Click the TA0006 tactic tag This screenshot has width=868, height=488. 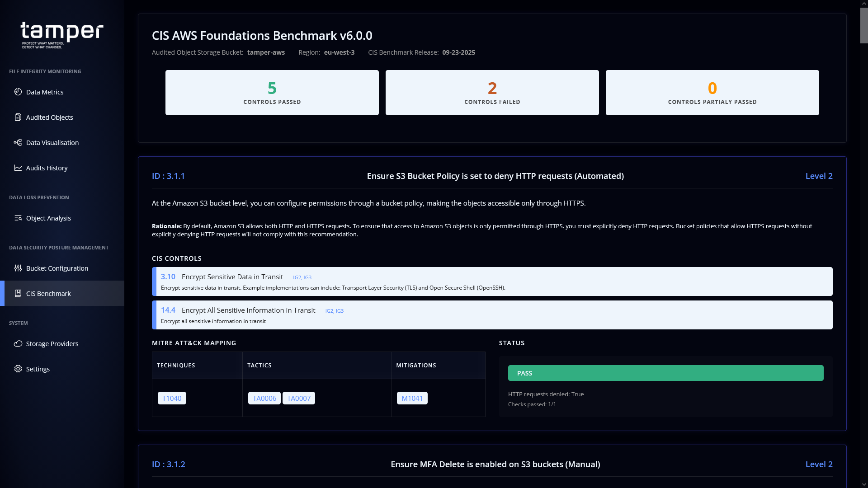(x=264, y=398)
